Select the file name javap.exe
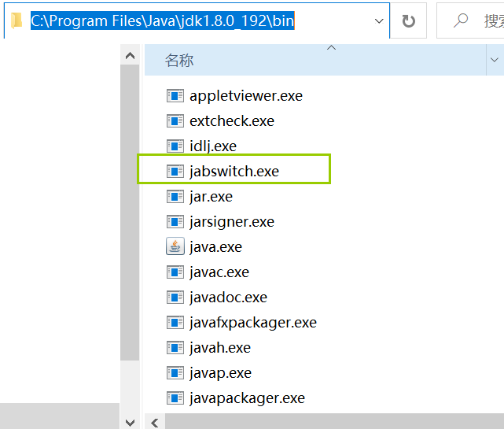The width and height of the screenshot is (504, 429). pos(220,373)
